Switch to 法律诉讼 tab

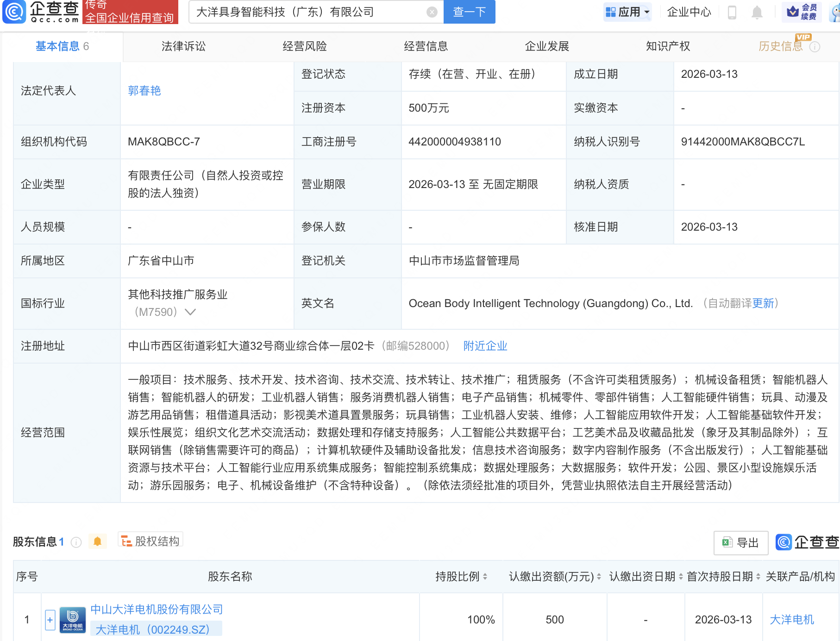183,46
